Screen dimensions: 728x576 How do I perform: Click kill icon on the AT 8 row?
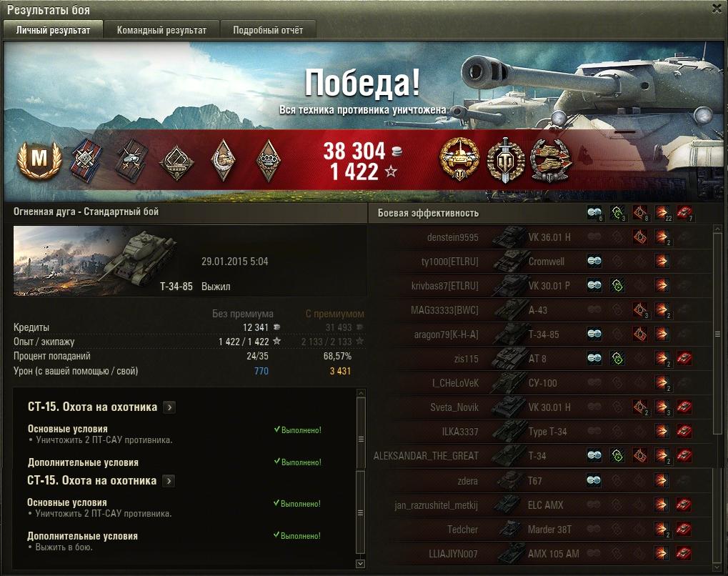point(684,358)
